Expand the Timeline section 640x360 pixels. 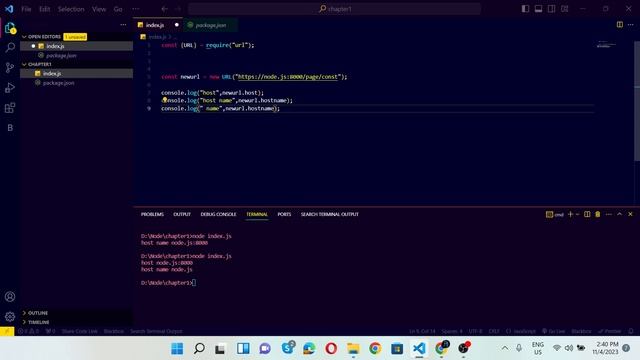point(24,322)
